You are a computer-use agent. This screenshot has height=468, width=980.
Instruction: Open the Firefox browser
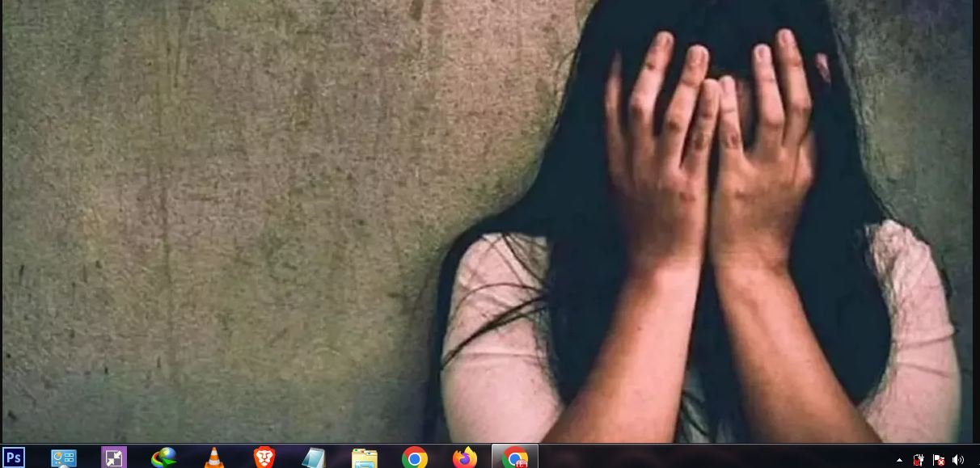465,458
